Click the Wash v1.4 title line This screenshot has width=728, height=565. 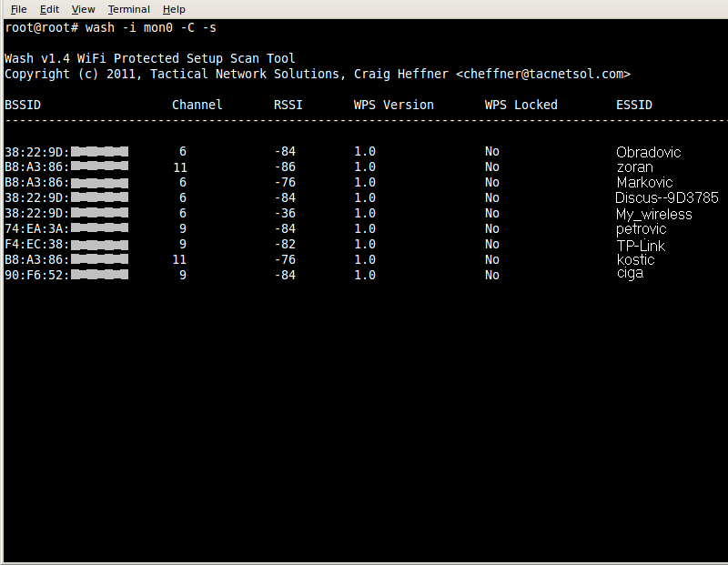(150, 58)
